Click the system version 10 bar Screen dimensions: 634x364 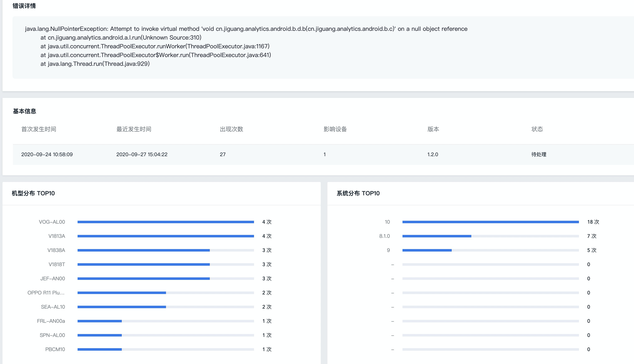point(490,222)
